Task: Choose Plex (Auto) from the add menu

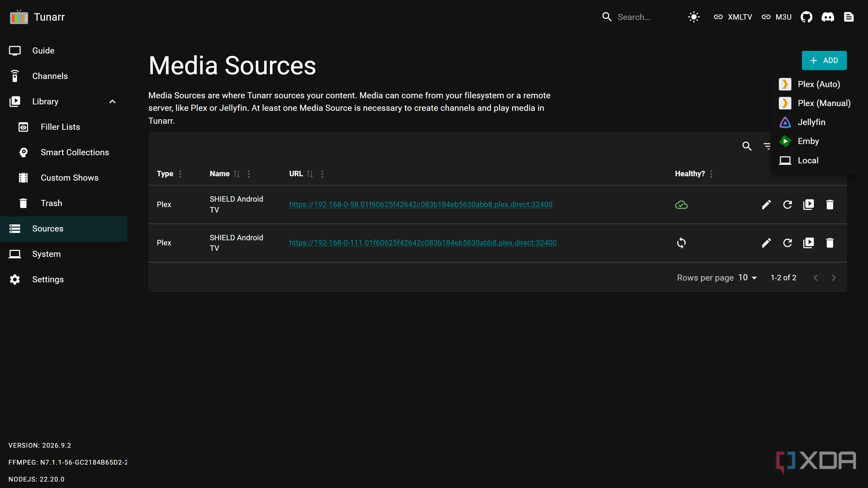Action: (815, 84)
